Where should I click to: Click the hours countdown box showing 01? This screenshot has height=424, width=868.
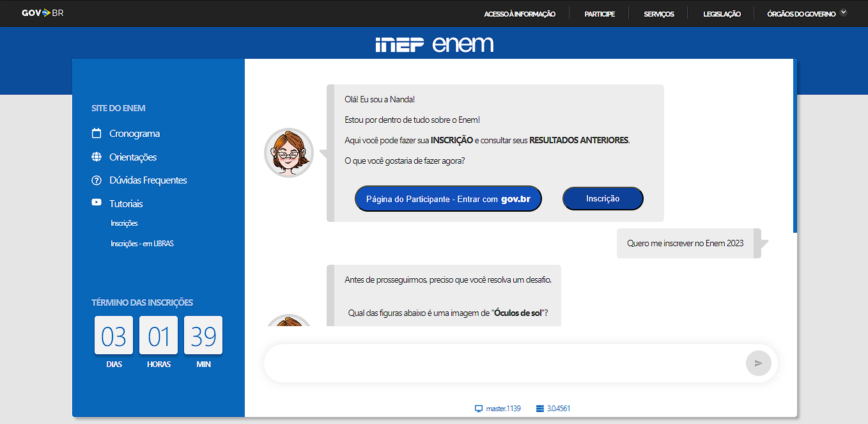pyautogui.click(x=159, y=335)
